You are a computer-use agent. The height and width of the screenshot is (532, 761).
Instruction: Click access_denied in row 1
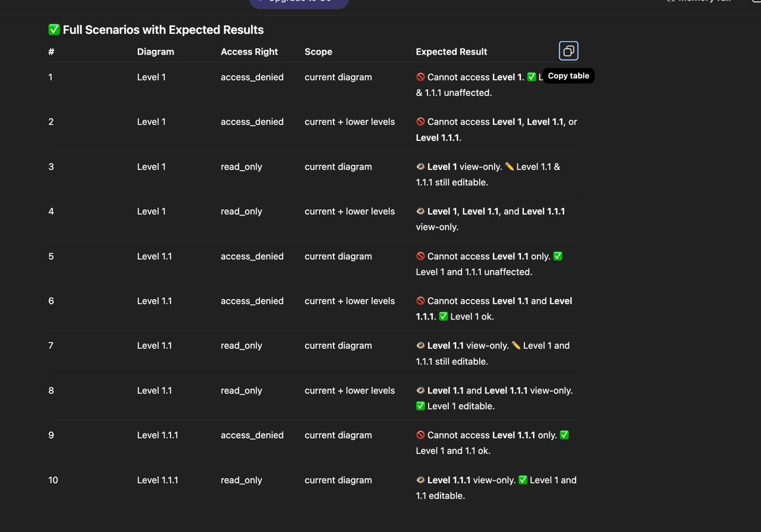pyautogui.click(x=252, y=77)
